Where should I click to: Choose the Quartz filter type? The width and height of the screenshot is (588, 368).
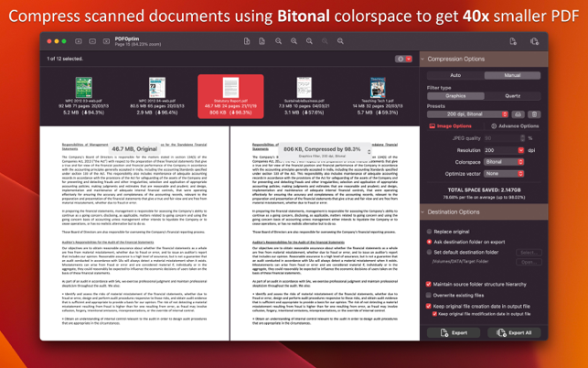pyautogui.click(x=512, y=96)
